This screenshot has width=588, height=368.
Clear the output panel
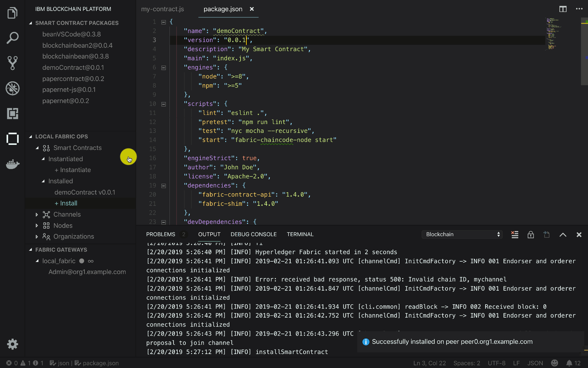pyautogui.click(x=514, y=234)
